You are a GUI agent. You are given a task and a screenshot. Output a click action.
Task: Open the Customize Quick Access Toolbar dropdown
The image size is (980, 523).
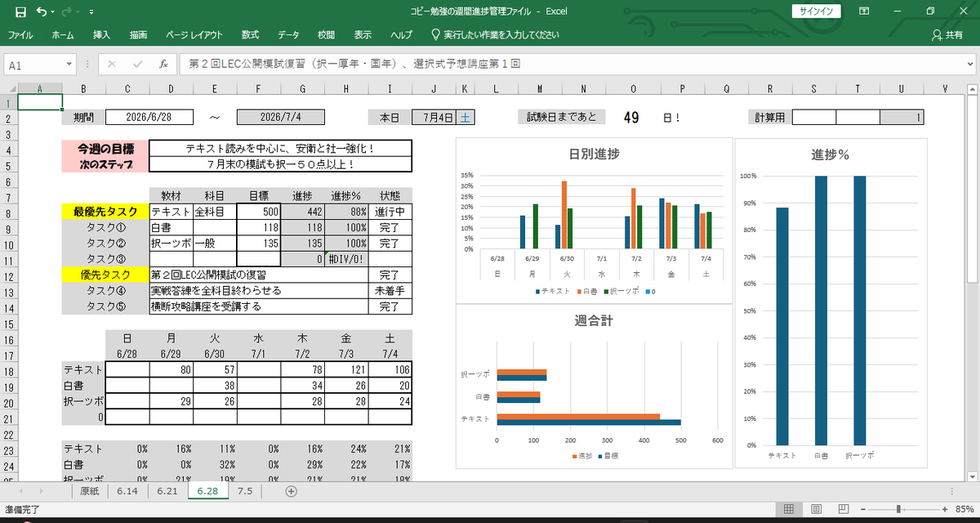pos(91,12)
